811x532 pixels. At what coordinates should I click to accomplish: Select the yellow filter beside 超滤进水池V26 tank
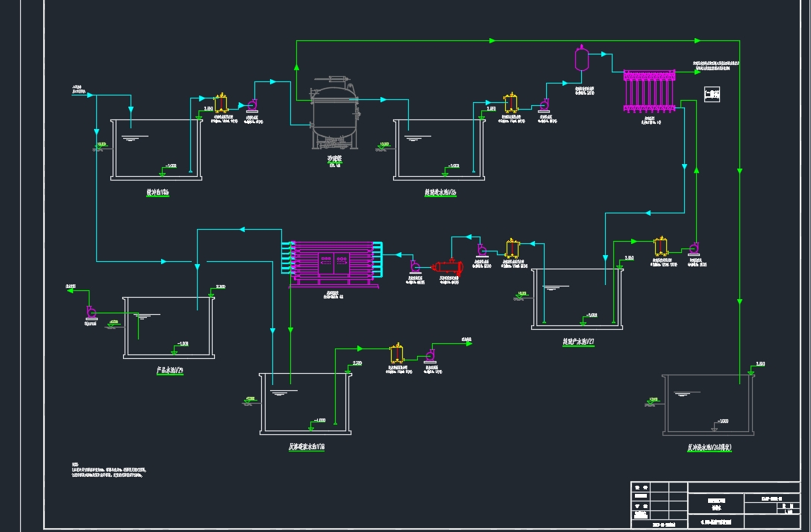tap(510, 102)
